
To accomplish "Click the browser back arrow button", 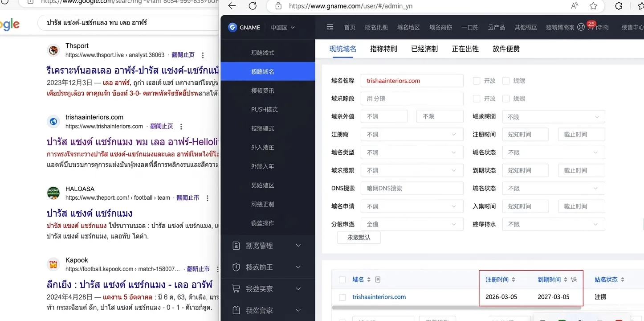I will tap(232, 6).
